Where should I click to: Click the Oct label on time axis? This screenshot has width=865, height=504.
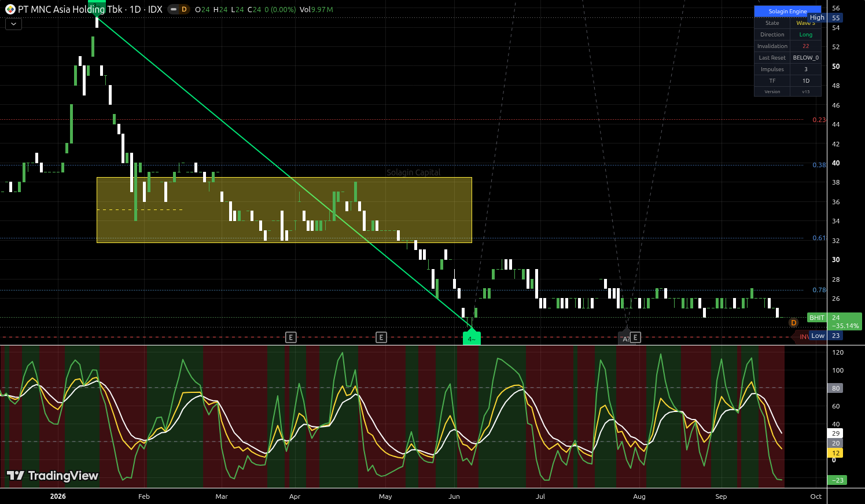pyautogui.click(x=816, y=496)
